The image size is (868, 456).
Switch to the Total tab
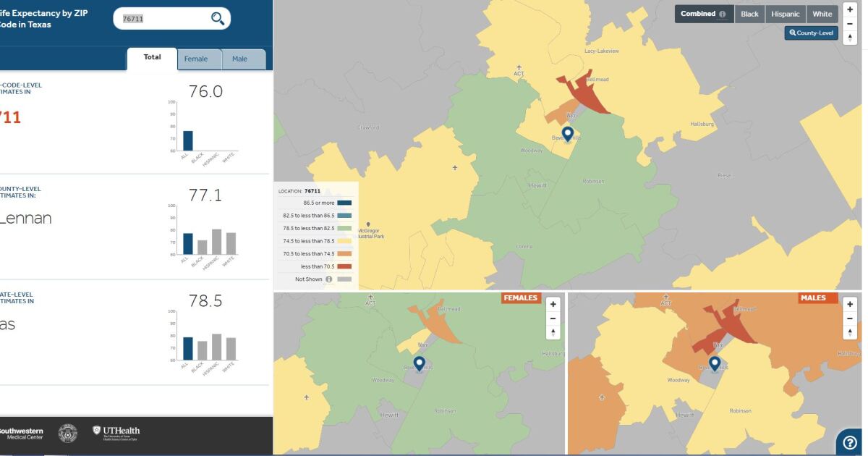coord(152,57)
